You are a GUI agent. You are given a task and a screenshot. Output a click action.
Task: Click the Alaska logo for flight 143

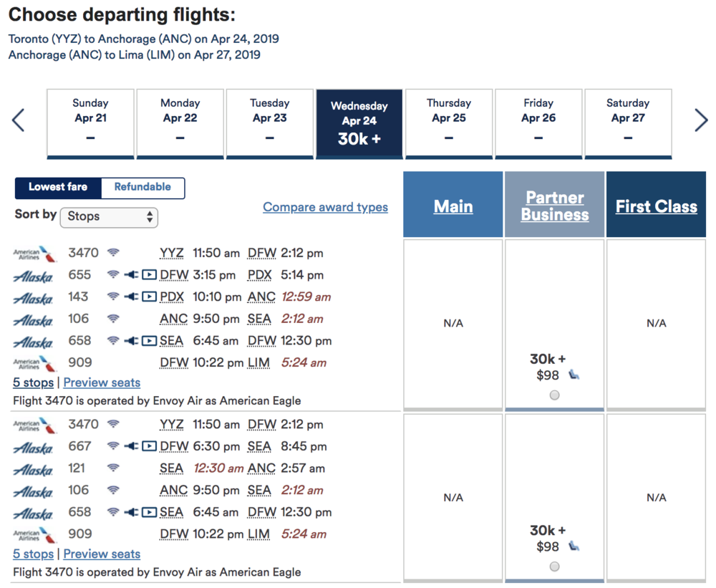(33, 298)
